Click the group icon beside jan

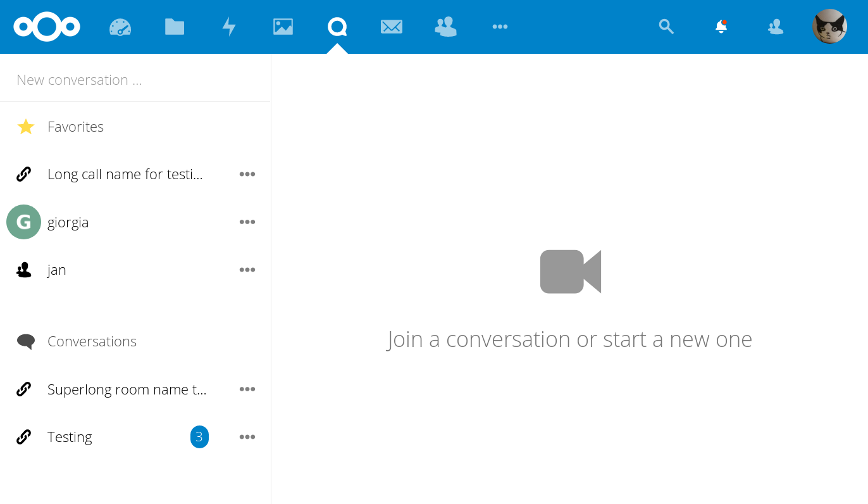[24, 270]
